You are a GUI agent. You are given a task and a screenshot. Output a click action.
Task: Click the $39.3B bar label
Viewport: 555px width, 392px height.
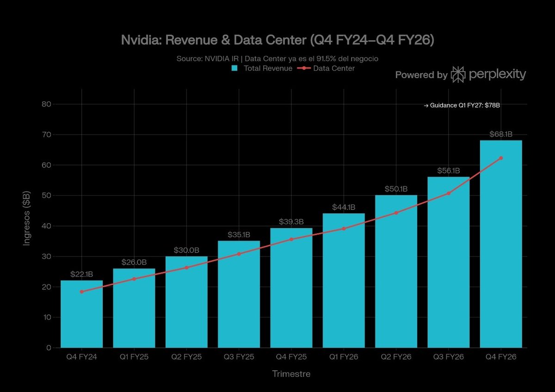(x=291, y=222)
